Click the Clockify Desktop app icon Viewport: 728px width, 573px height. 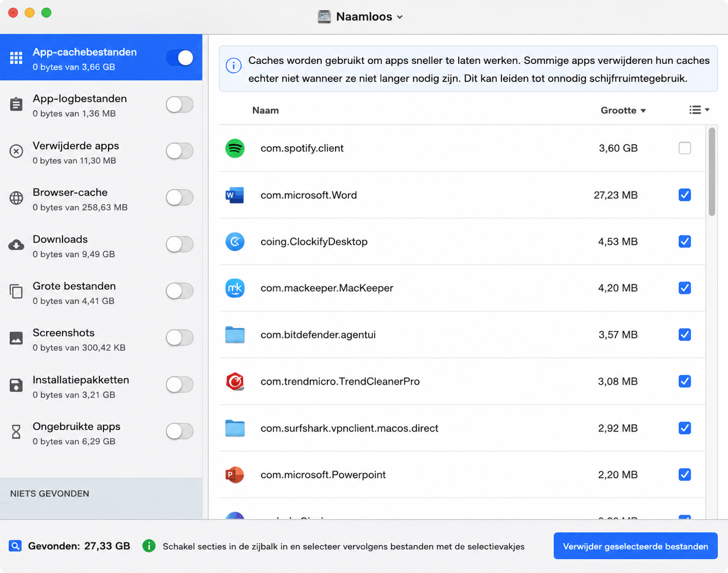(235, 241)
